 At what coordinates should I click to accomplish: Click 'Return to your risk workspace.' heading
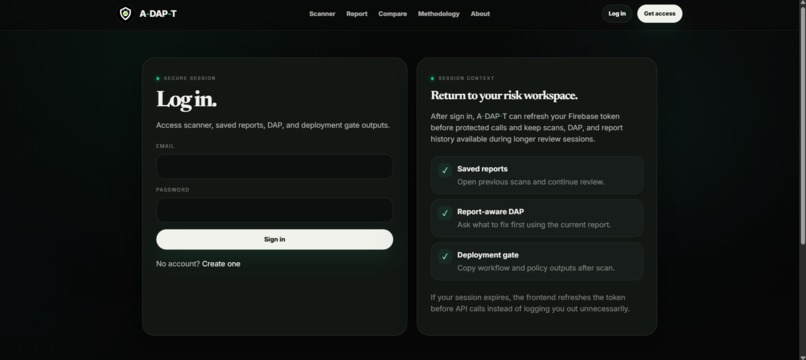pyautogui.click(x=504, y=96)
